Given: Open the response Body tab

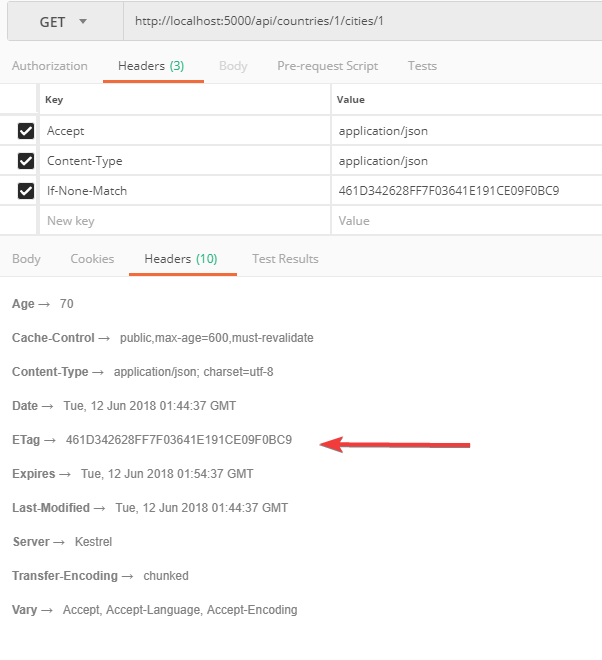Looking at the screenshot, I should (x=26, y=259).
